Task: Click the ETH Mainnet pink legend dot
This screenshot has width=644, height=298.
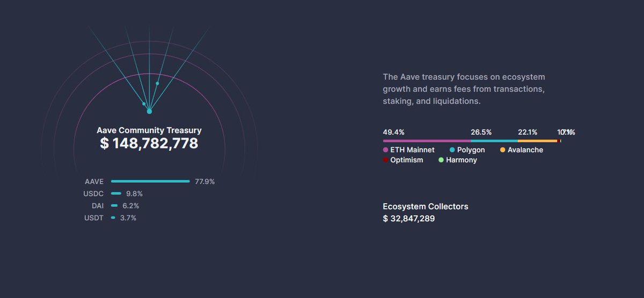Action: click(x=385, y=150)
